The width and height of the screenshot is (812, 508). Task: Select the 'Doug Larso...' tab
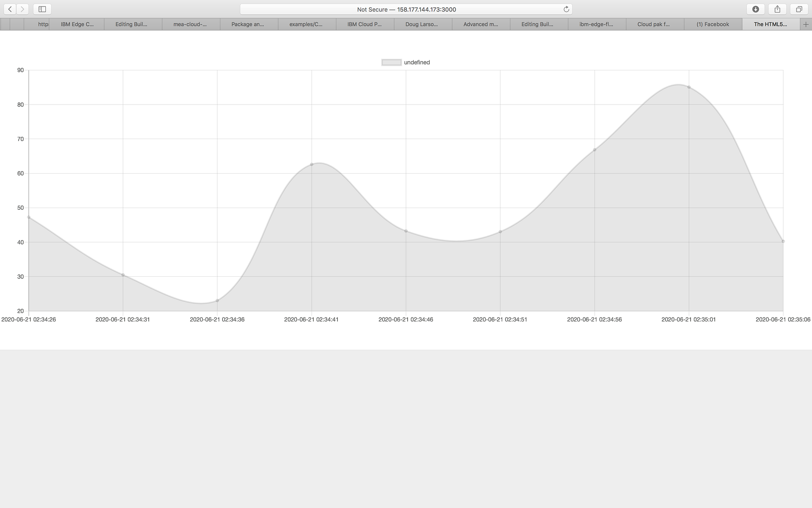click(422, 24)
